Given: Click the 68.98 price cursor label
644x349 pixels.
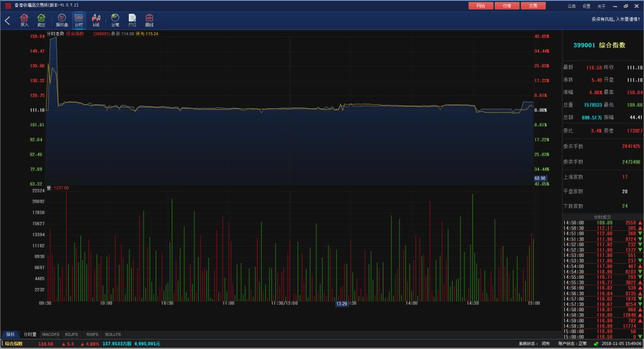Looking at the screenshot, I should point(540,178).
